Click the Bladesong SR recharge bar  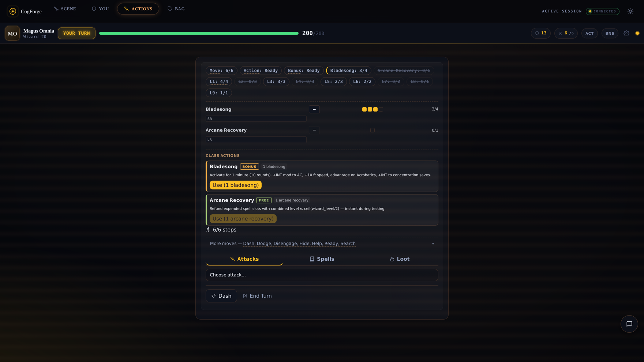[x=256, y=119]
